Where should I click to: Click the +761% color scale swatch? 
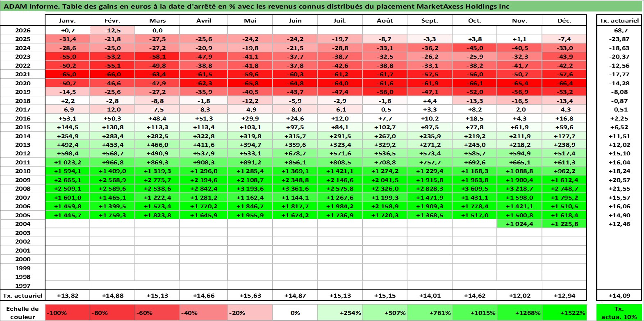tap(430, 312)
